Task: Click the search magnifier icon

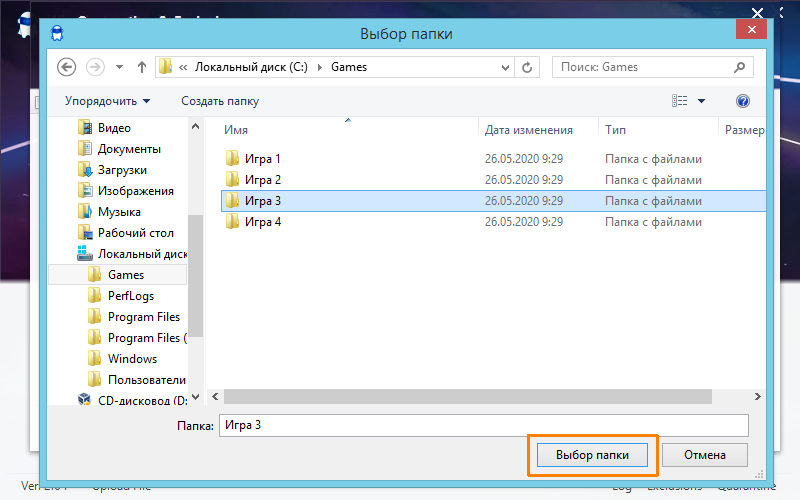Action: [740, 67]
